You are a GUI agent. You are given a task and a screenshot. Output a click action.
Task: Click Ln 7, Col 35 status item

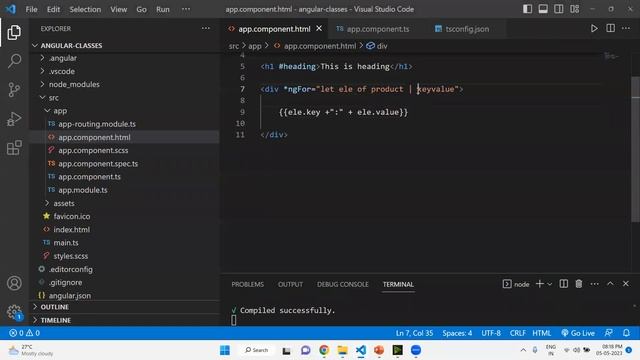point(414,333)
